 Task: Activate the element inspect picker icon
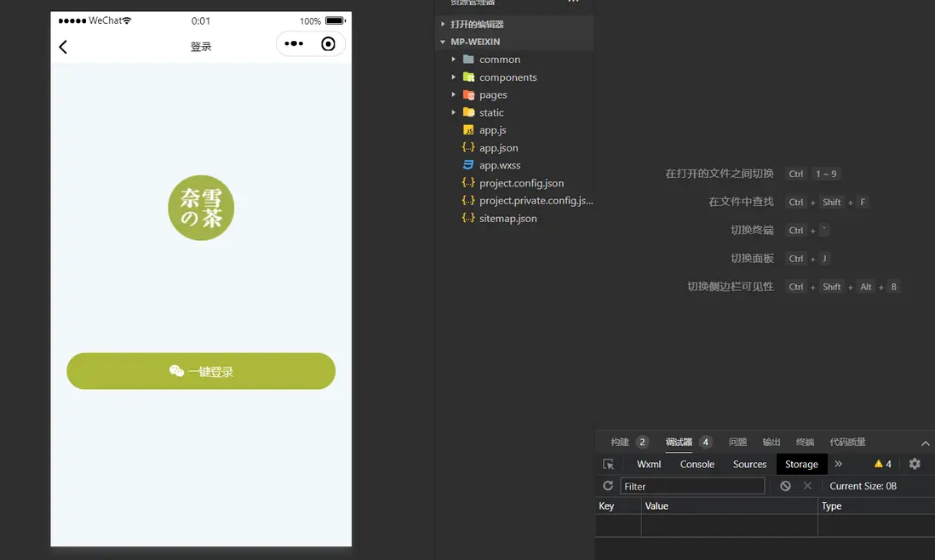[608, 464]
